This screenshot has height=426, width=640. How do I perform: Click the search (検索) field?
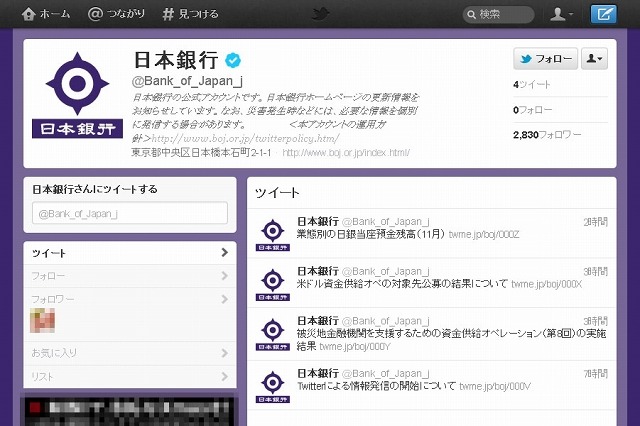(498, 15)
